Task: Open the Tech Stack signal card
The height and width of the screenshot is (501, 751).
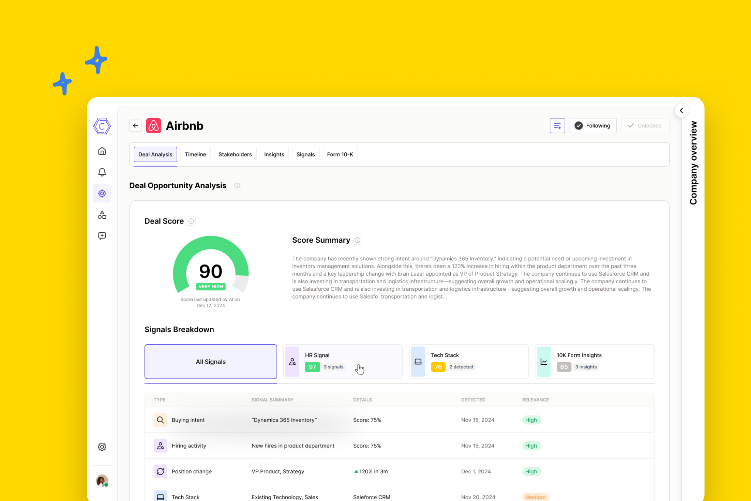Action: point(468,361)
